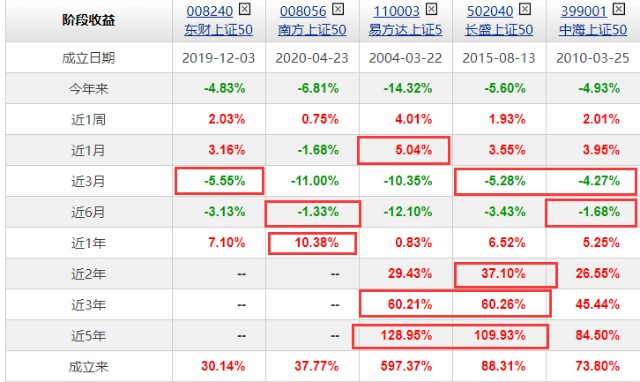Open the 南方上证50 fund name link
The width and height of the screenshot is (640, 382).
click(x=312, y=30)
